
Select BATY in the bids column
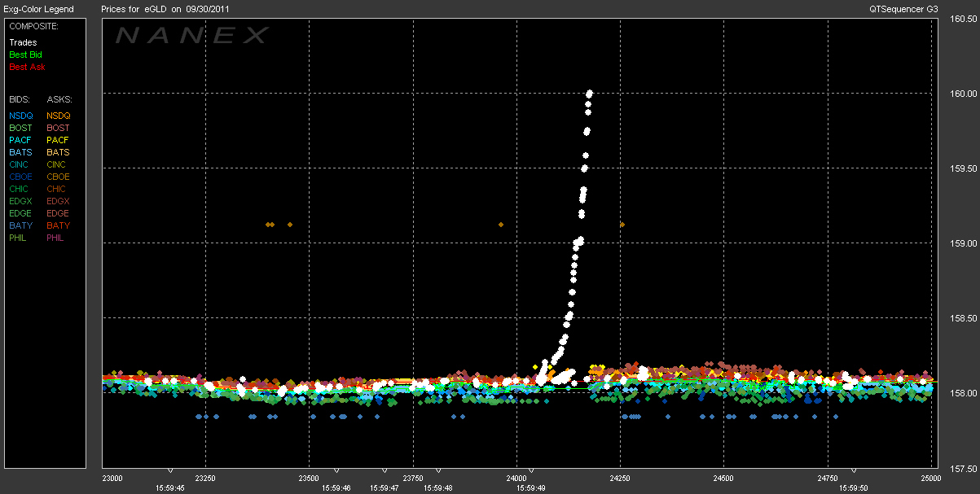point(21,225)
